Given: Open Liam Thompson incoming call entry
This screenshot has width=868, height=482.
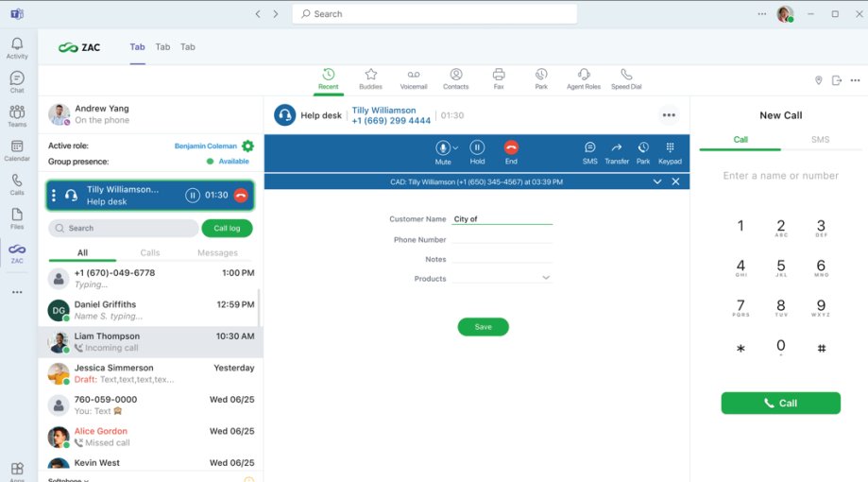Looking at the screenshot, I should coord(150,341).
